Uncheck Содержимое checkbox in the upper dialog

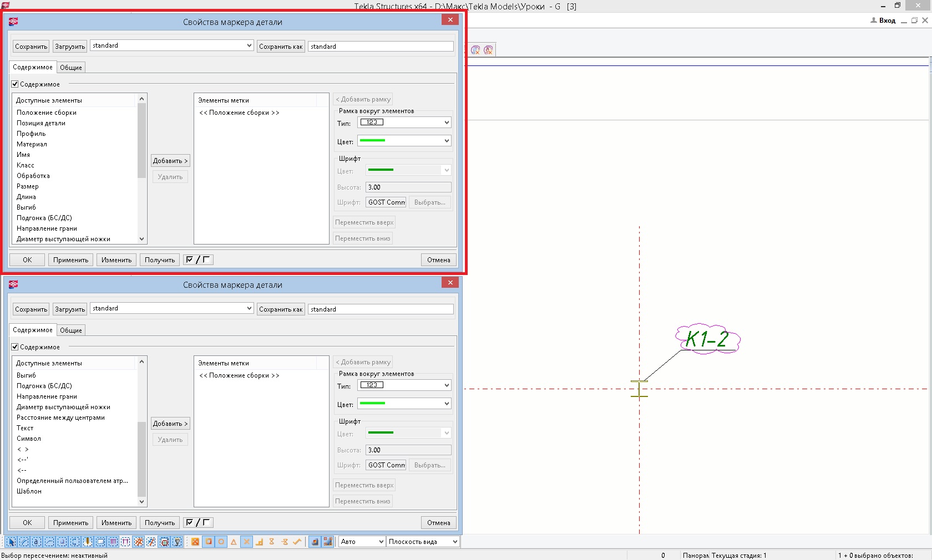point(15,84)
